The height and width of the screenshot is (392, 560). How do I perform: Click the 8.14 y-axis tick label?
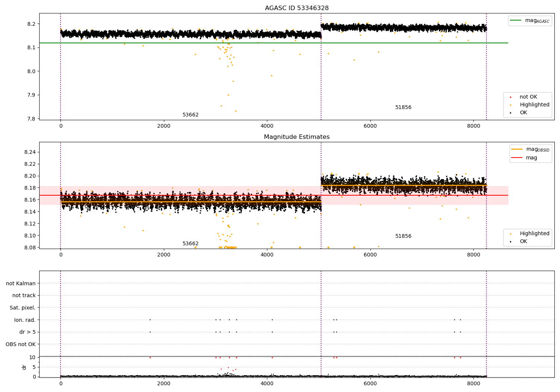pyautogui.click(x=30, y=212)
